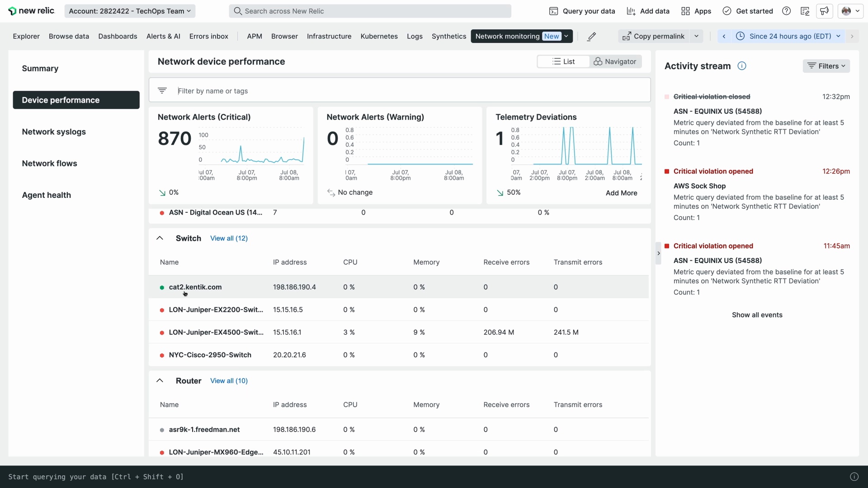Image resolution: width=868 pixels, height=488 pixels.
Task: Open the Activity stream Filters dropdown
Action: (826, 66)
